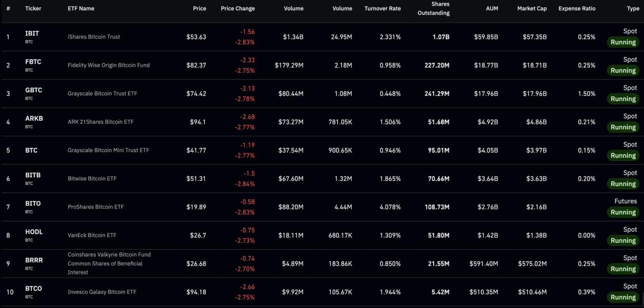Viewport: 644px width, 308px height.
Task: Sort by the Market Cap header
Action: point(532,8)
